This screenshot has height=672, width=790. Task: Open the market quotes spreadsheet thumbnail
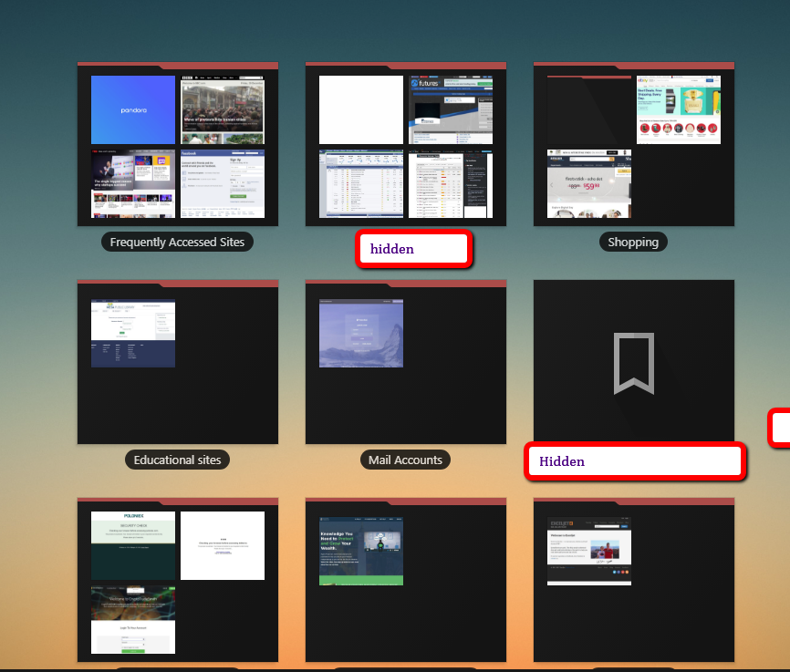pos(360,182)
